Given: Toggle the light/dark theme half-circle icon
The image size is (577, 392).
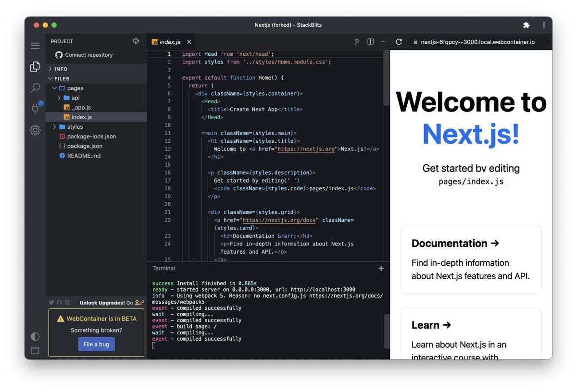Looking at the screenshot, I should tap(35, 336).
